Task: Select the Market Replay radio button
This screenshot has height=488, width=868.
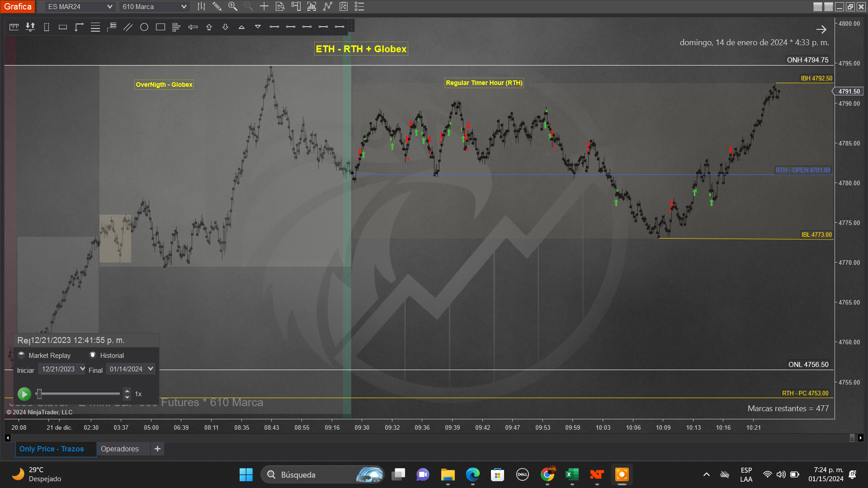Action: (x=21, y=355)
